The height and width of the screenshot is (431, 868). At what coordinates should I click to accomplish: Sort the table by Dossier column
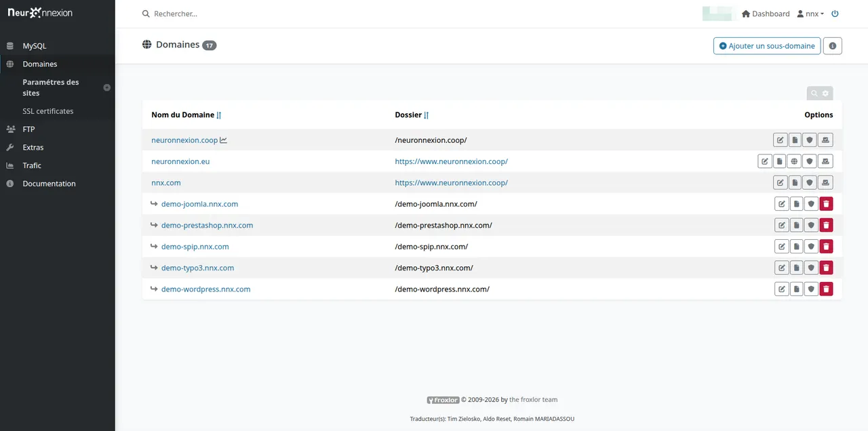(x=426, y=115)
